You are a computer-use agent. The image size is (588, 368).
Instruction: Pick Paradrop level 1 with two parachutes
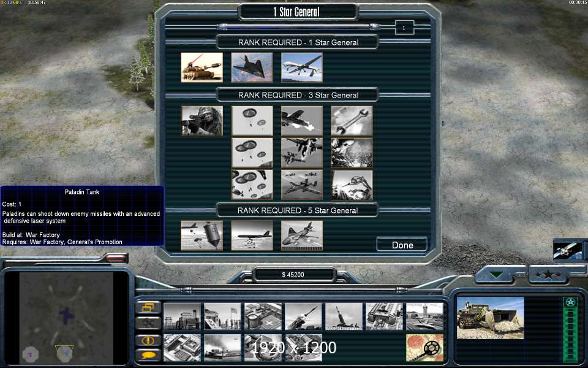pos(252,121)
